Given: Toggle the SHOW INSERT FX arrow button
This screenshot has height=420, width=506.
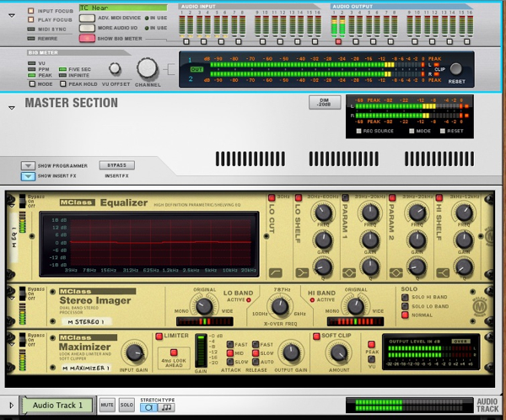Looking at the screenshot, I should tap(28, 176).
